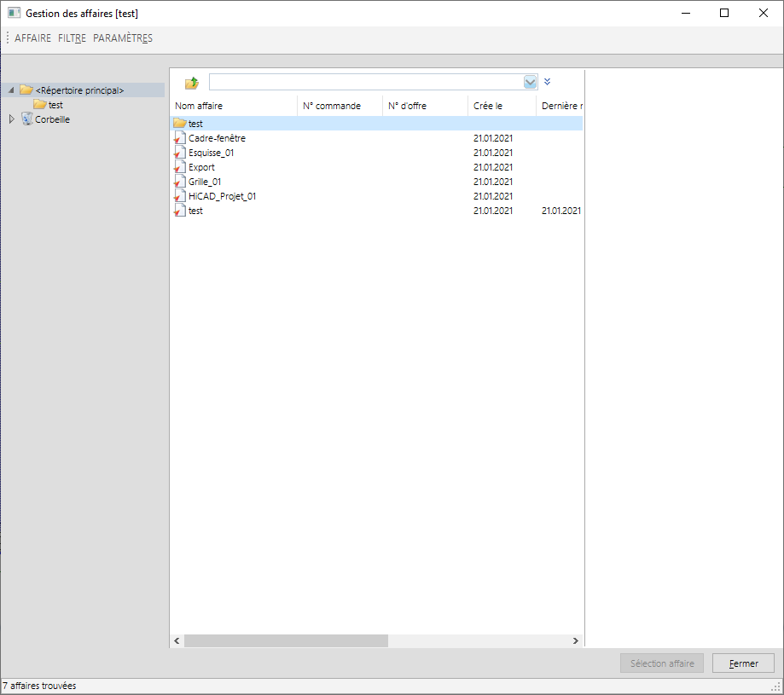Expand the double-chevron options next to path
The height and width of the screenshot is (695, 784).
tap(548, 82)
